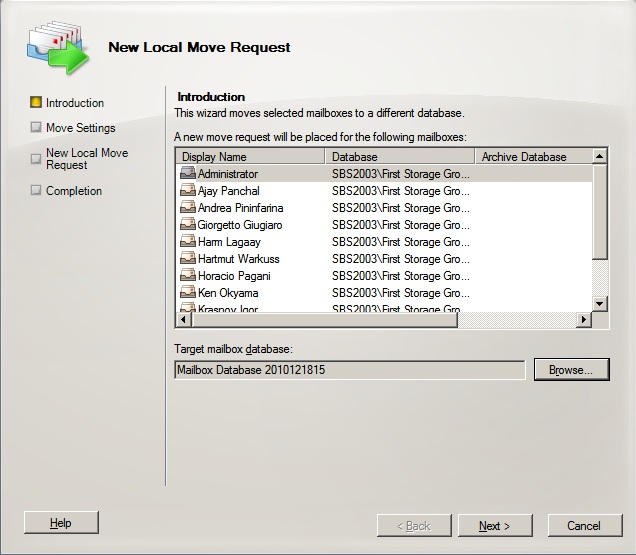Image resolution: width=636 pixels, height=555 pixels.
Task: Click the Ajay Panchal mailbox icon
Action: [188, 191]
